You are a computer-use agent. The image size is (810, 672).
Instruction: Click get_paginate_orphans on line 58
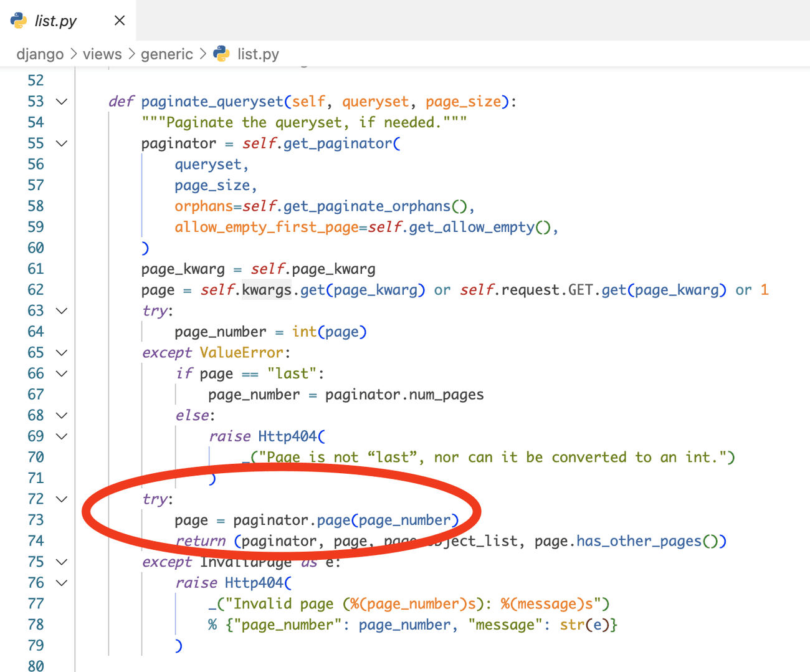tap(367, 206)
